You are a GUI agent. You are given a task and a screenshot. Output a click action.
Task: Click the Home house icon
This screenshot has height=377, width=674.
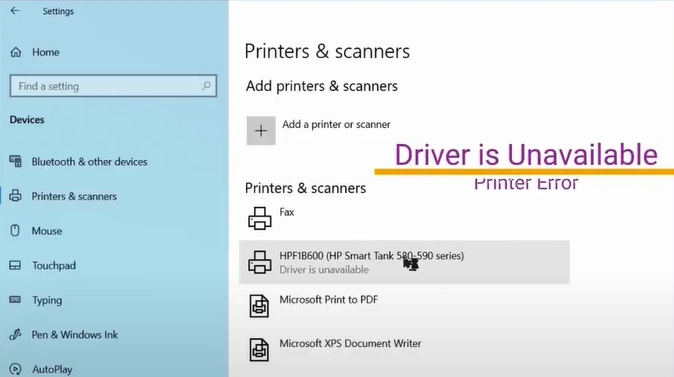click(x=16, y=52)
